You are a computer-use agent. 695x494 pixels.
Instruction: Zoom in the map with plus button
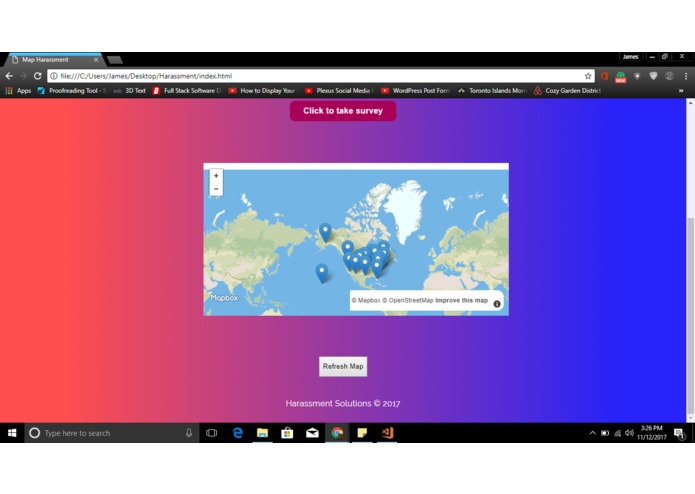tap(216, 176)
